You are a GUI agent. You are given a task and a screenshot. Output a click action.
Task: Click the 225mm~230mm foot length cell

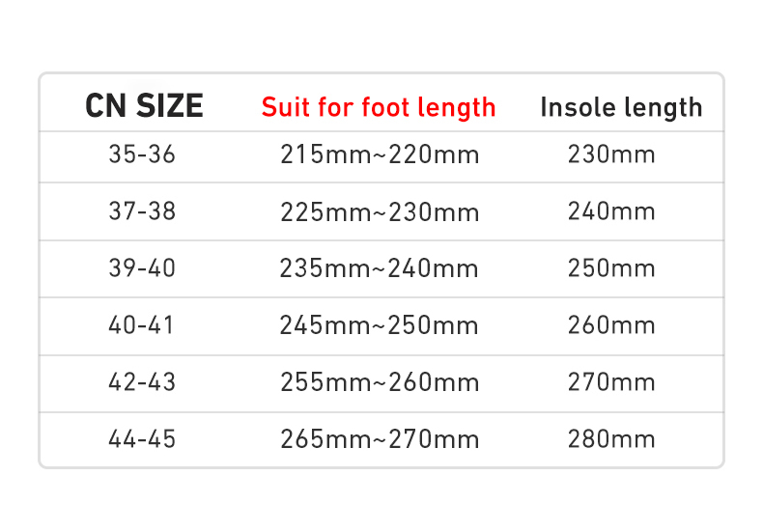pos(380,211)
